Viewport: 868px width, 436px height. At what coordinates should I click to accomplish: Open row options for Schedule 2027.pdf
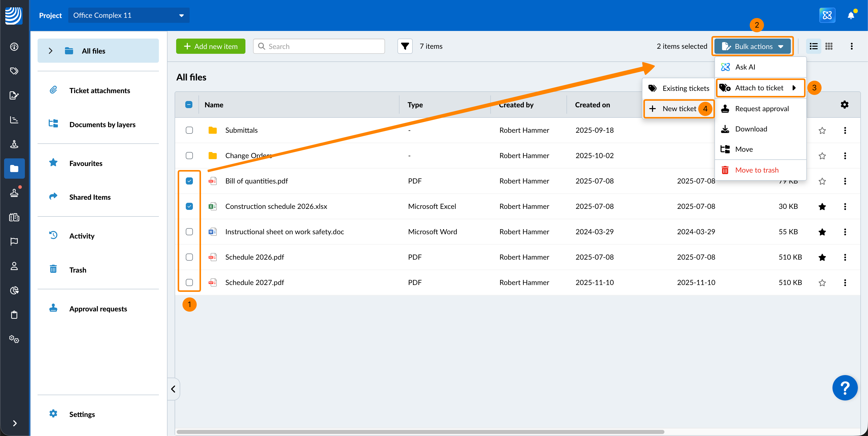pyautogui.click(x=845, y=283)
